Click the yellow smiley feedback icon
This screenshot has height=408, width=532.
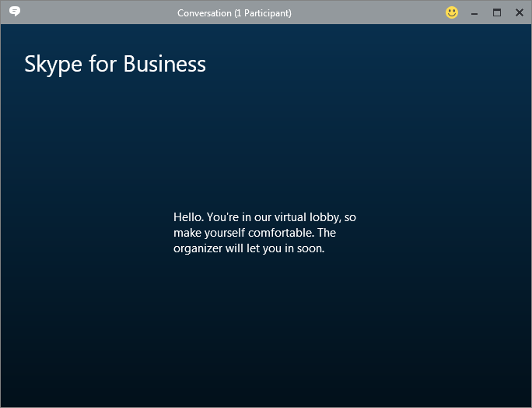coord(452,13)
